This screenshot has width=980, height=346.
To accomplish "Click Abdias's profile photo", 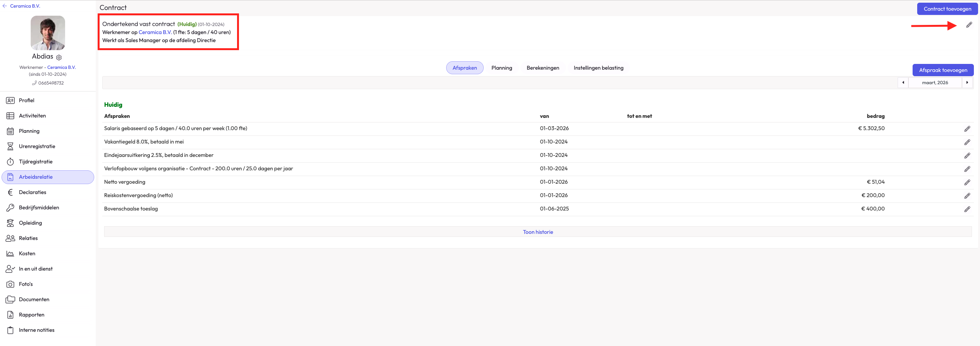I will [48, 33].
